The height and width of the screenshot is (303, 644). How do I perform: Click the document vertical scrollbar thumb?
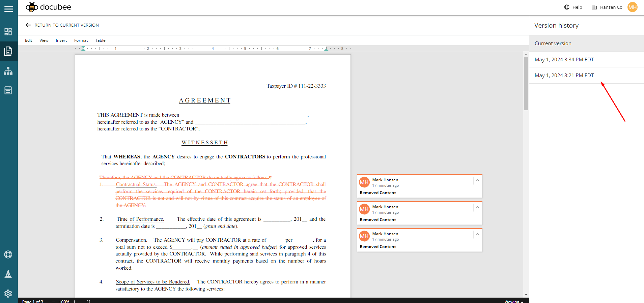point(526,84)
